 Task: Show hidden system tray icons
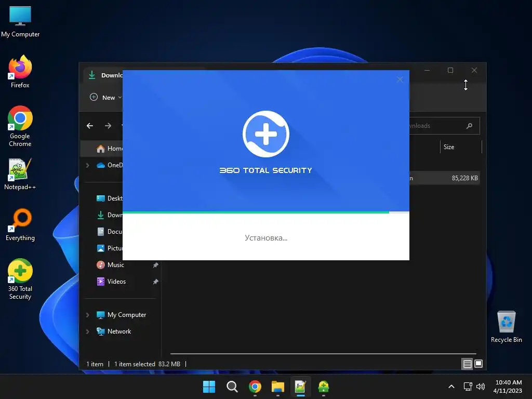[451, 387]
